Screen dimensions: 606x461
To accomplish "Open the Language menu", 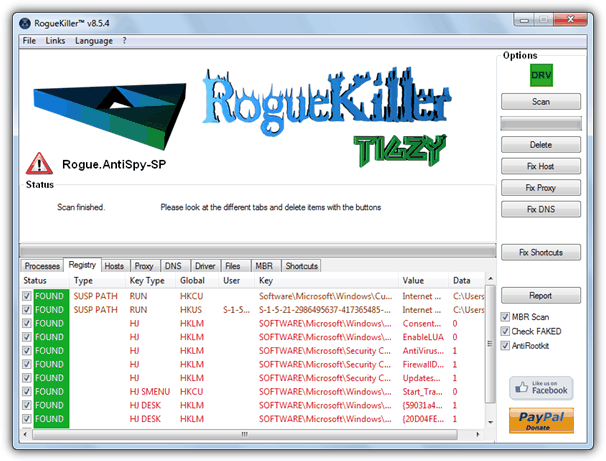I will (94, 41).
